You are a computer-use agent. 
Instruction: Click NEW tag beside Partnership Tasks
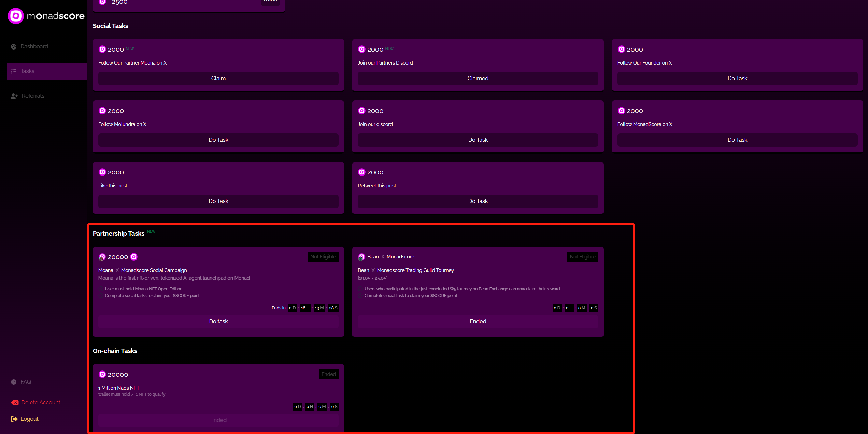coord(151,232)
